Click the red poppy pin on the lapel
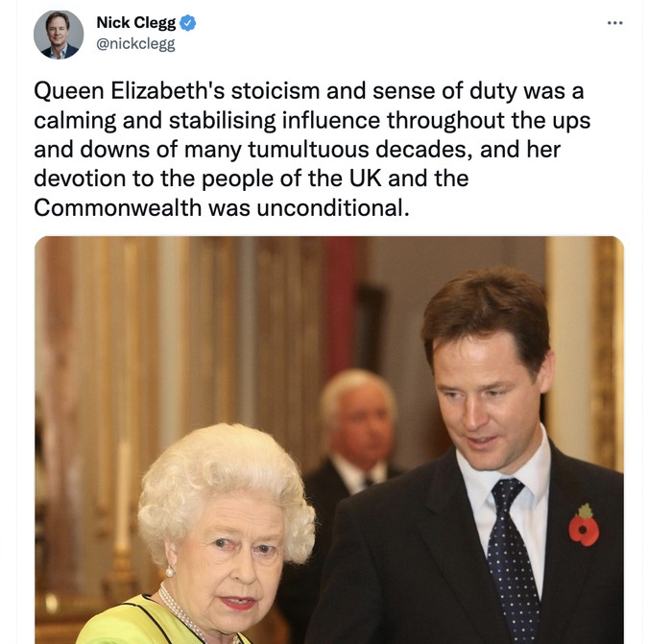Image resolution: width=672 pixels, height=644 pixels. click(x=584, y=526)
